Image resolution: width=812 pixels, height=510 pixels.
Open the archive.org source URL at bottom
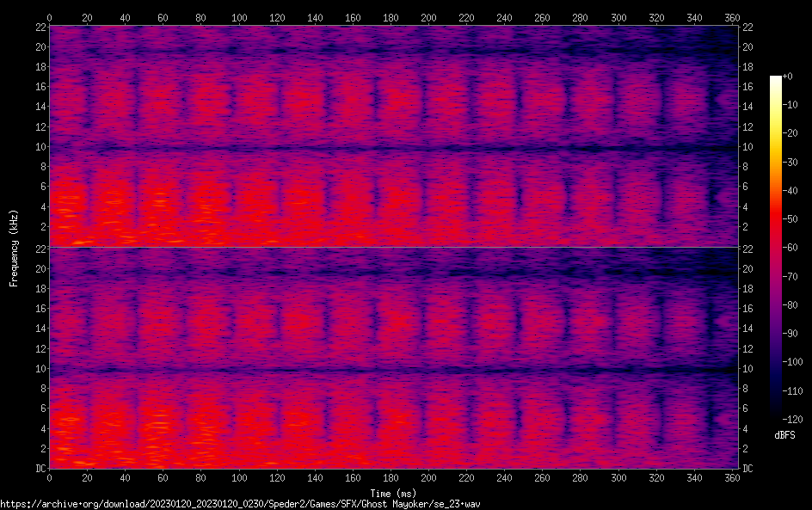[x=240, y=504]
